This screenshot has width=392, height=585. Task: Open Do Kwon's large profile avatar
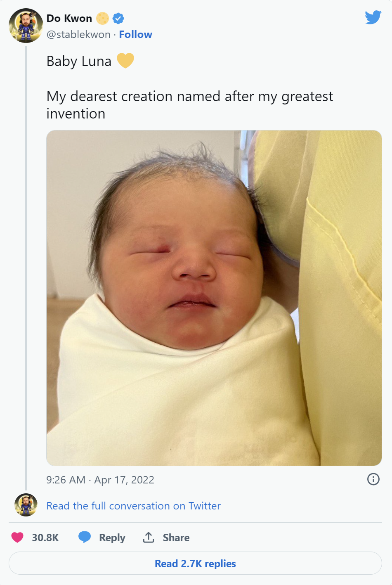pos(26,26)
